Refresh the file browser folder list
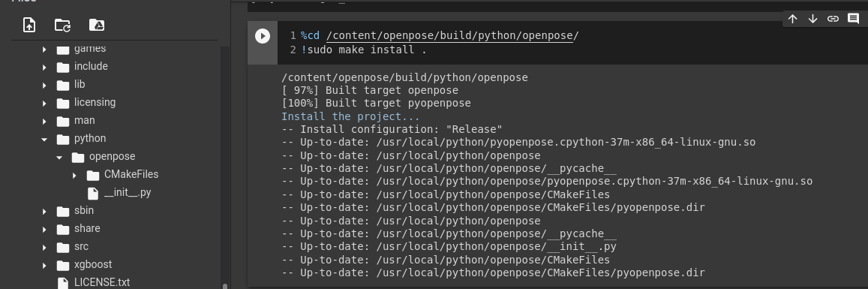The height and width of the screenshot is (289, 868). (x=62, y=25)
